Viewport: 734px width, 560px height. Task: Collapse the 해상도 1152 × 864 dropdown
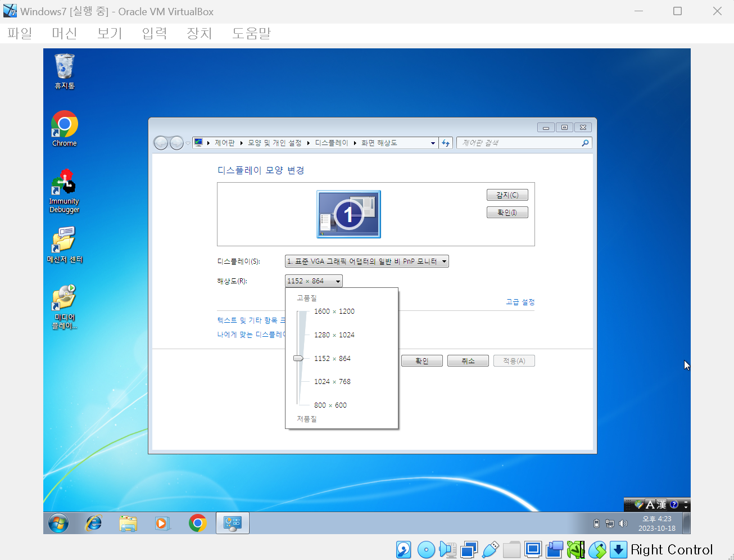point(314,281)
